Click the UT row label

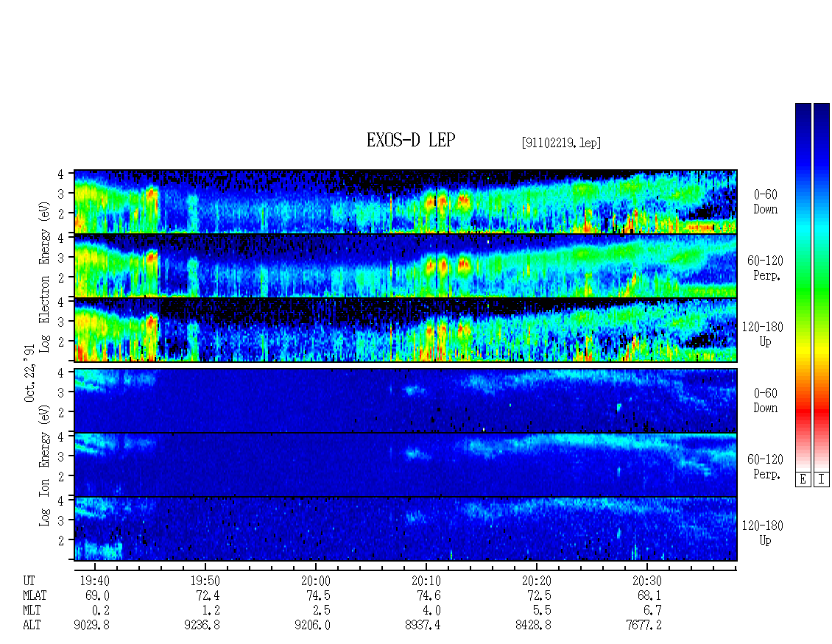(29, 581)
